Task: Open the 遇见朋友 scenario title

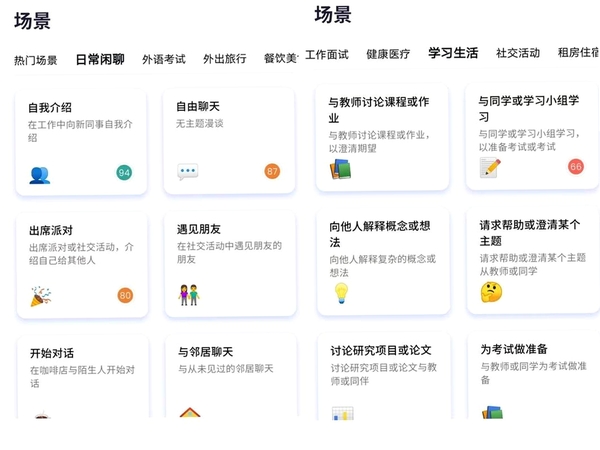Action: (x=199, y=229)
